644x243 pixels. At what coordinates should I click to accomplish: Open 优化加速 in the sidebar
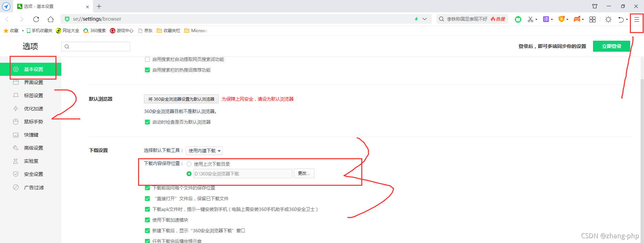point(31,109)
